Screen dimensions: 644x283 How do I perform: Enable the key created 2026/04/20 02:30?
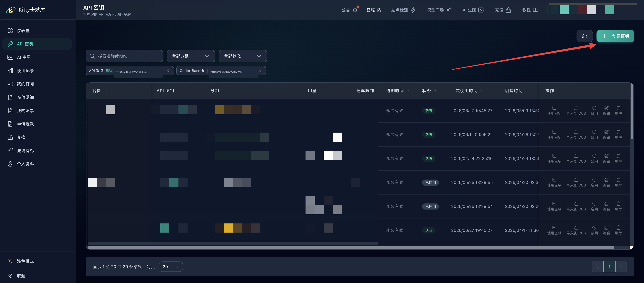point(594,182)
